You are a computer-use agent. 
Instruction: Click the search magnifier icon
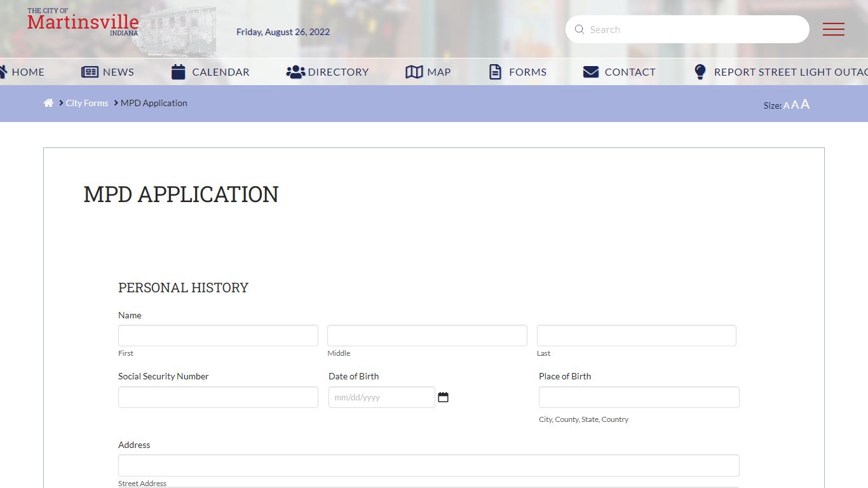pos(579,29)
